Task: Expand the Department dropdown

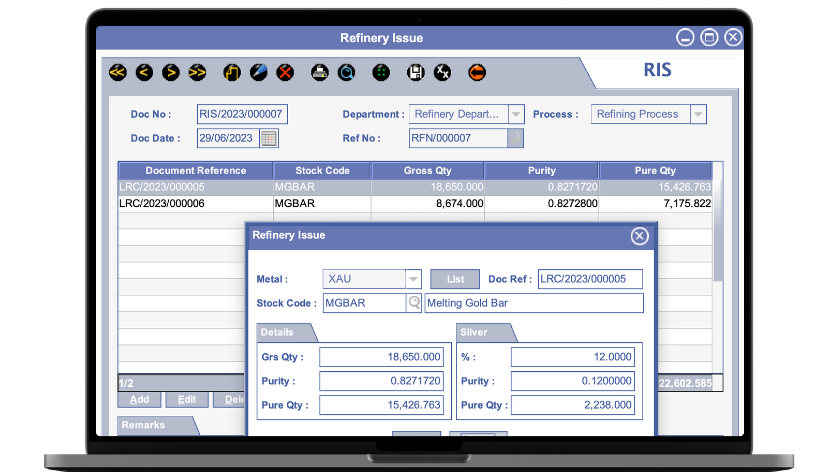Action: 515,114
